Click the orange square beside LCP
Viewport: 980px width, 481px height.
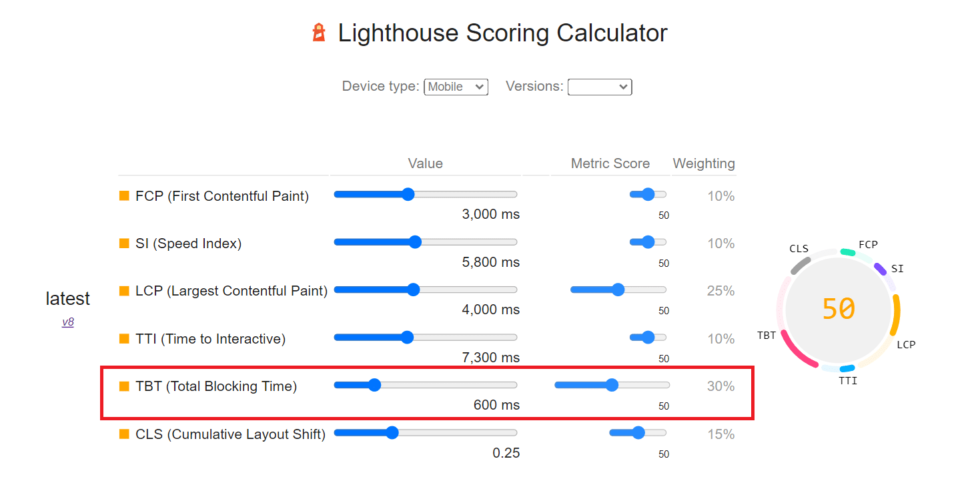123,291
